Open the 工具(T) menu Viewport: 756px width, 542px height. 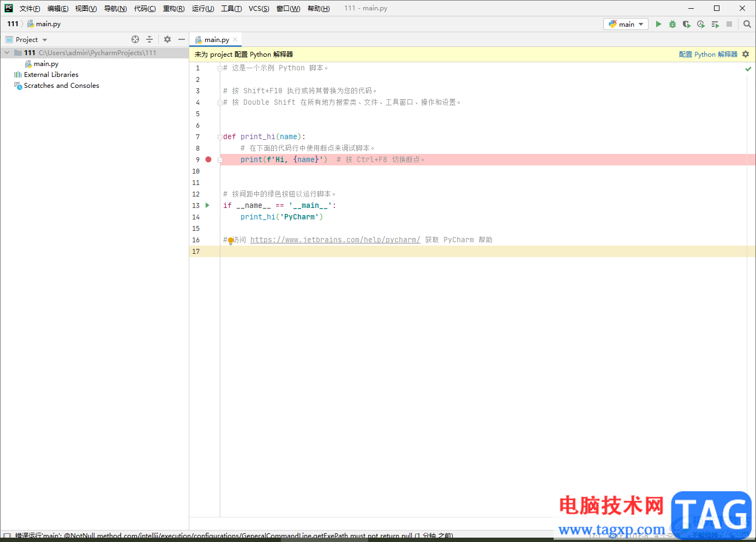pyautogui.click(x=231, y=8)
